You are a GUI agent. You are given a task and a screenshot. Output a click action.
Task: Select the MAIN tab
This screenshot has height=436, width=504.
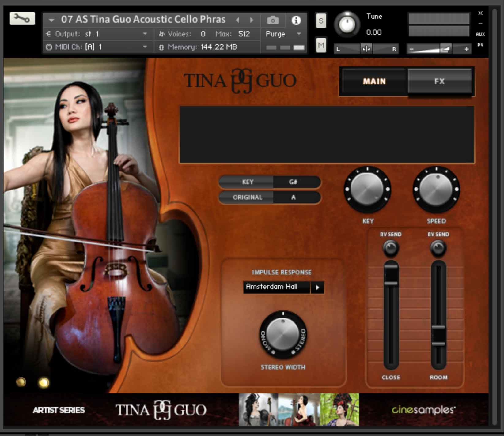click(x=374, y=81)
